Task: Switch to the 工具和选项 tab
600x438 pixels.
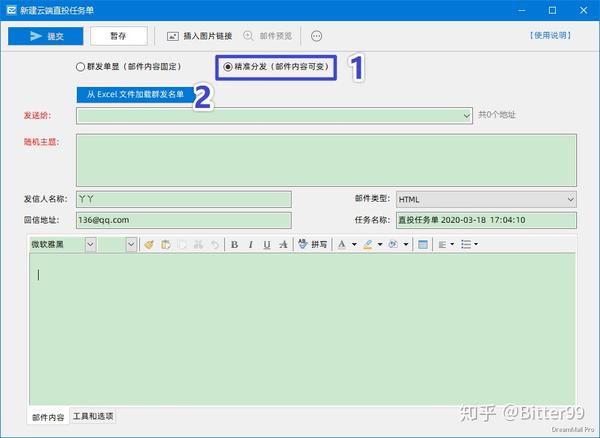Action: click(x=93, y=416)
